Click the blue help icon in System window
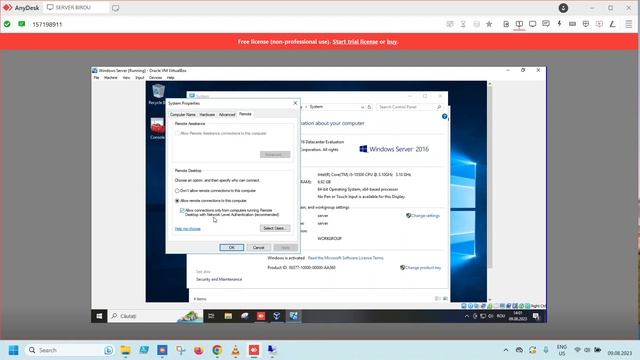The image size is (640, 360). click(x=444, y=116)
